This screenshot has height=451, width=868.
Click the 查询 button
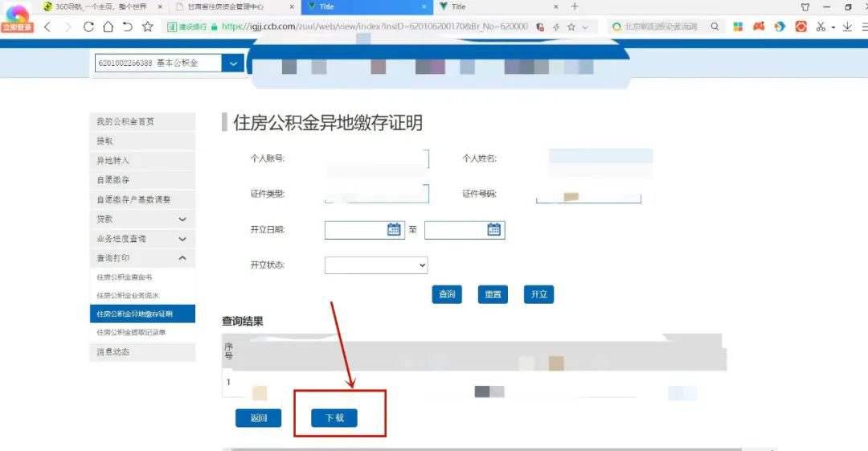pyautogui.click(x=447, y=294)
